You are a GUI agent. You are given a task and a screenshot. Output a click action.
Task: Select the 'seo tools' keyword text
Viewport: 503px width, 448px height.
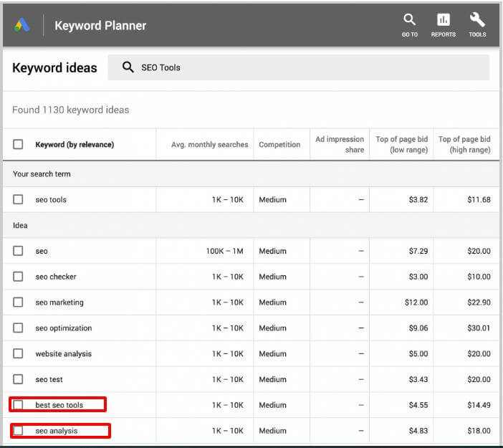click(x=51, y=199)
